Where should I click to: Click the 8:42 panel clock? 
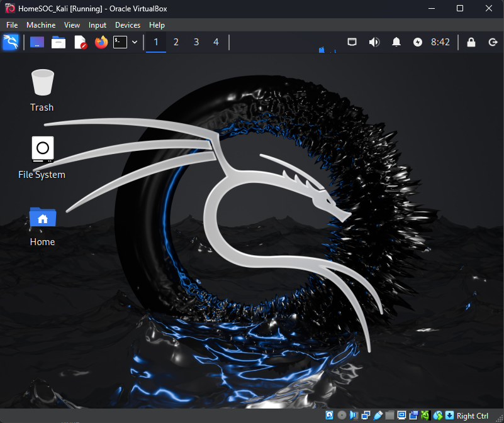click(x=440, y=42)
